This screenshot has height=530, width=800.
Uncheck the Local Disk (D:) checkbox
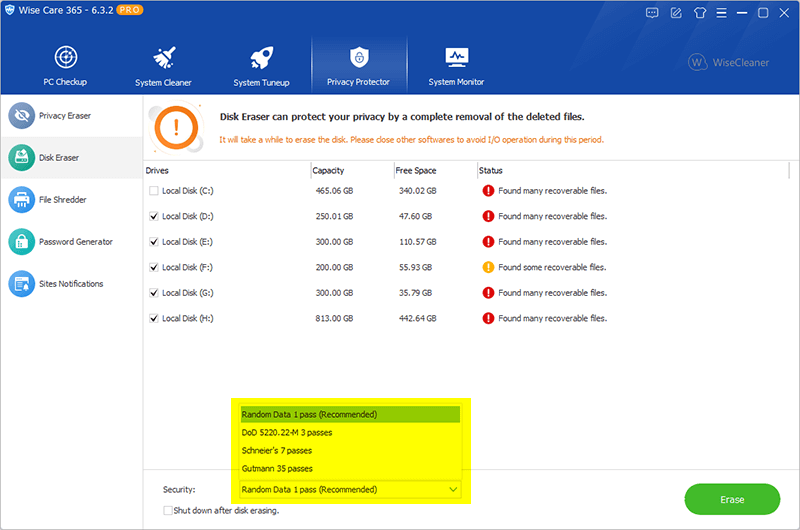click(x=154, y=216)
